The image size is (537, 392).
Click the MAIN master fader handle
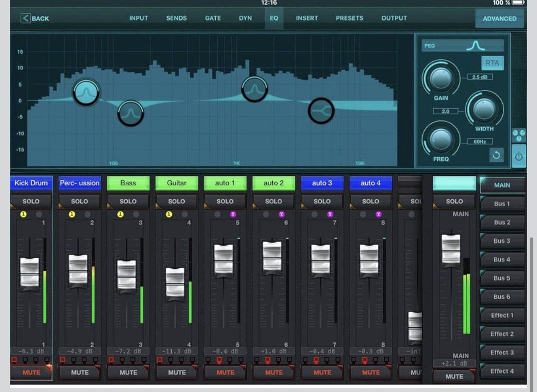(x=451, y=249)
